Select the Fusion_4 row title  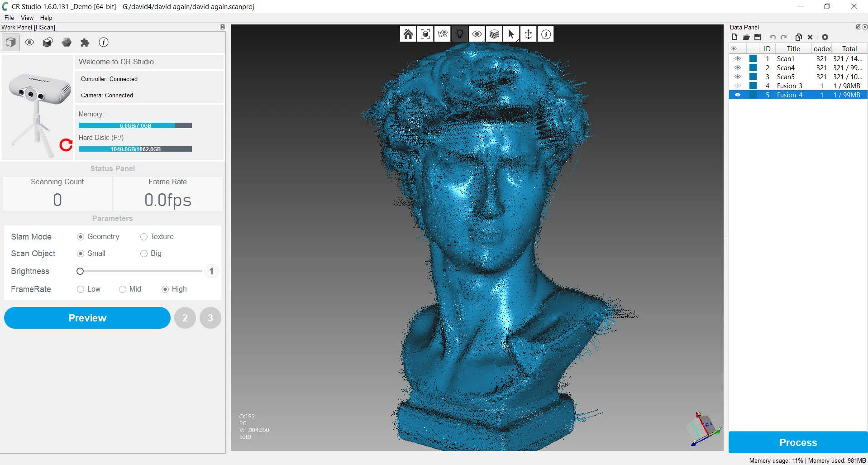click(x=790, y=95)
